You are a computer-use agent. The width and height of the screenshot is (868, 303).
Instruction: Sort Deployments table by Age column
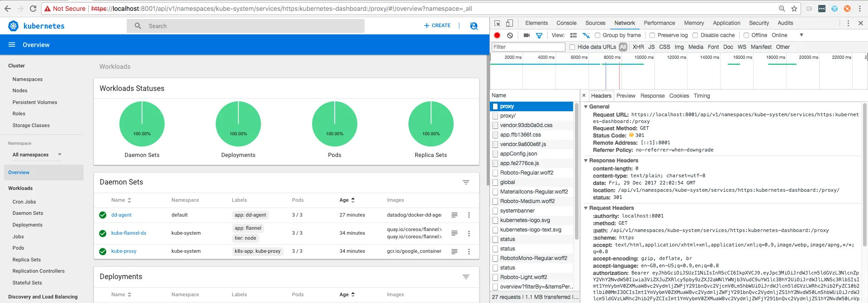coord(347,294)
